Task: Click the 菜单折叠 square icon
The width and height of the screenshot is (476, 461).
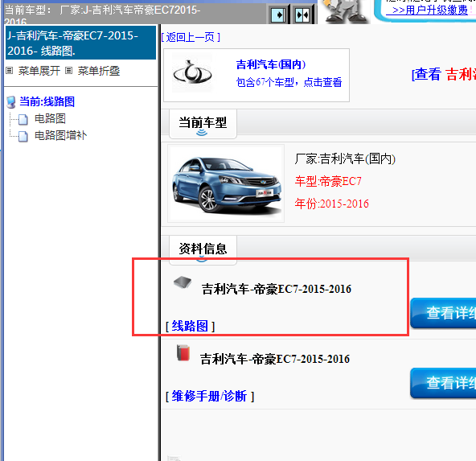Action: pos(69,71)
